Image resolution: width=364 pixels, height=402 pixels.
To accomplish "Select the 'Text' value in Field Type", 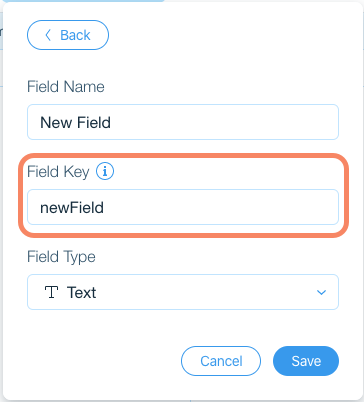I will [x=81, y=292].
